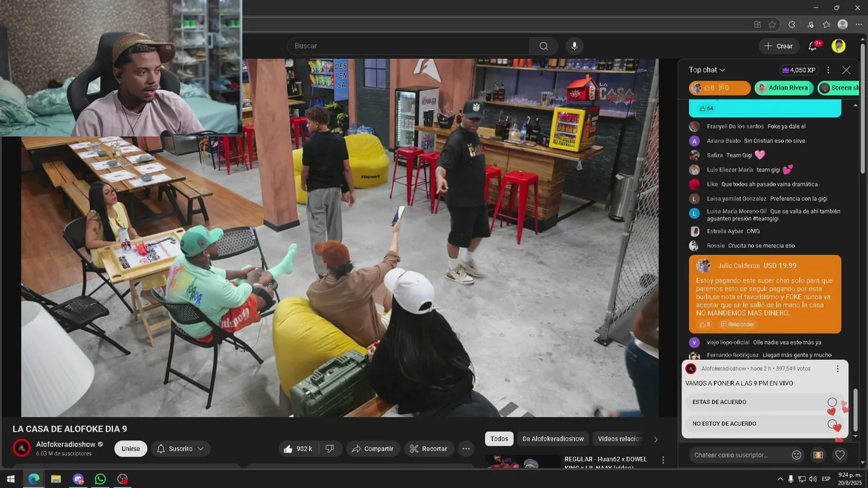
Task: Open the browser extensions puzzle icon
Action: 791,24
